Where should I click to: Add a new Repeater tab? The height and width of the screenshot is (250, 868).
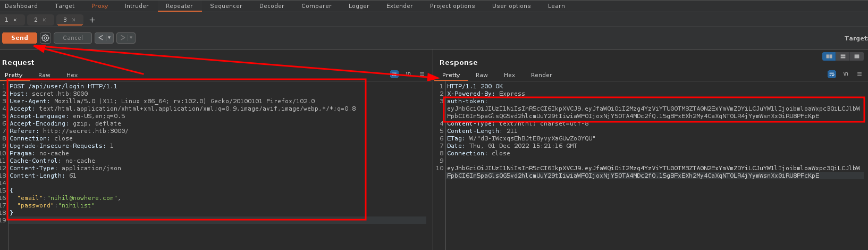pyautogui.click(x=92, y=20)
